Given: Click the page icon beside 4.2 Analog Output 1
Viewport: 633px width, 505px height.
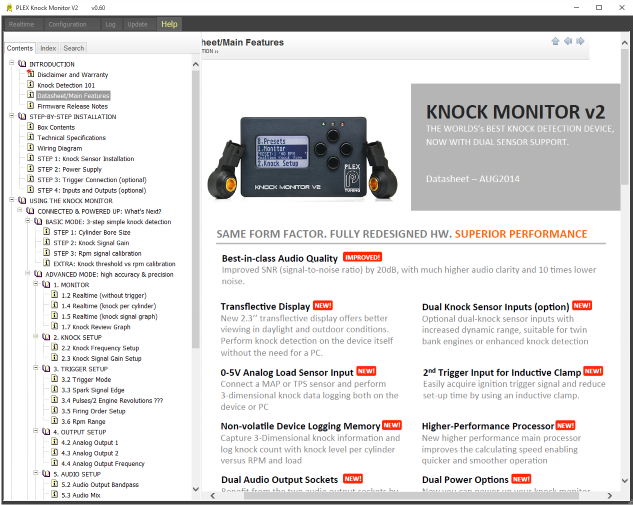Looking at the screenshot, I should coord(54,442).
